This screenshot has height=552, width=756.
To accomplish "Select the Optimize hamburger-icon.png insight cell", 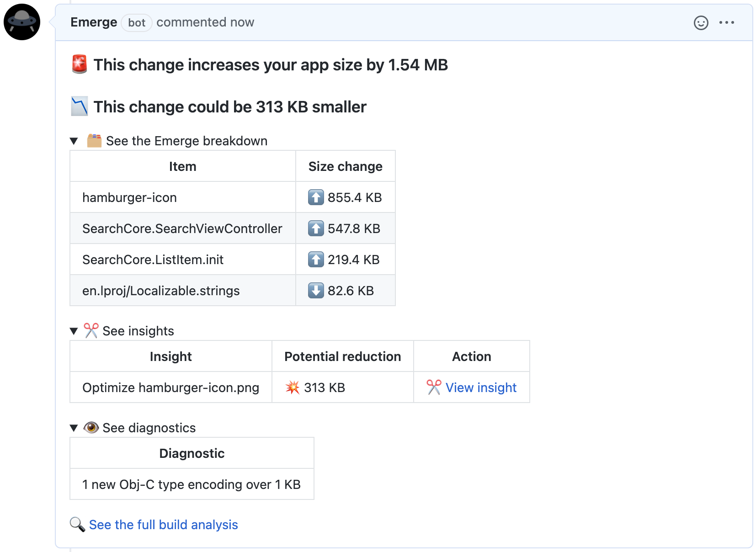I will [171, 387].
